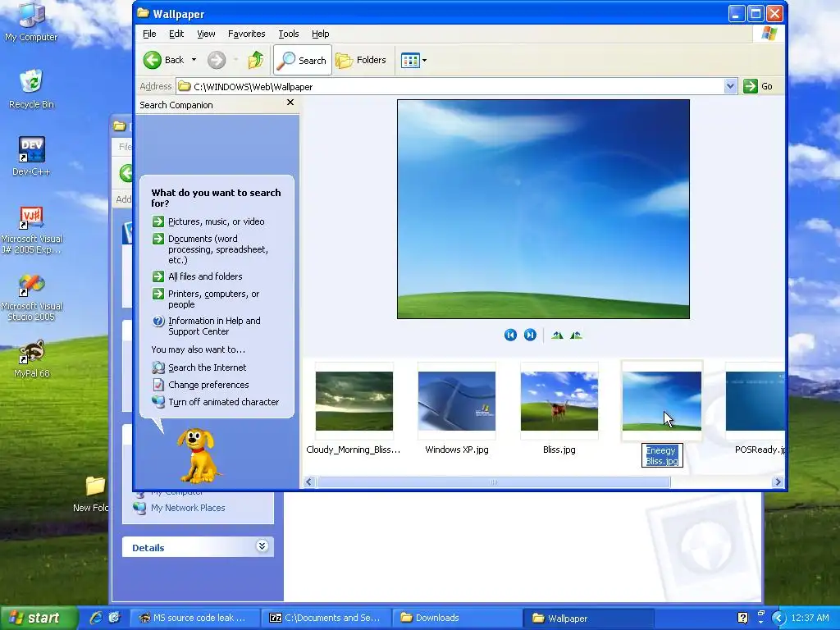
Task: Close the Search Companion pane
Action: 290,103
